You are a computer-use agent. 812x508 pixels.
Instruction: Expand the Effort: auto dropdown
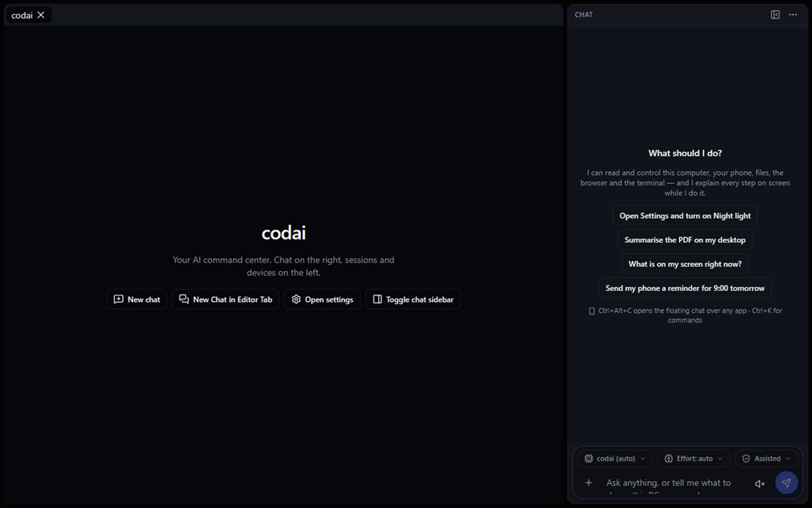click(x=694, y=458)
